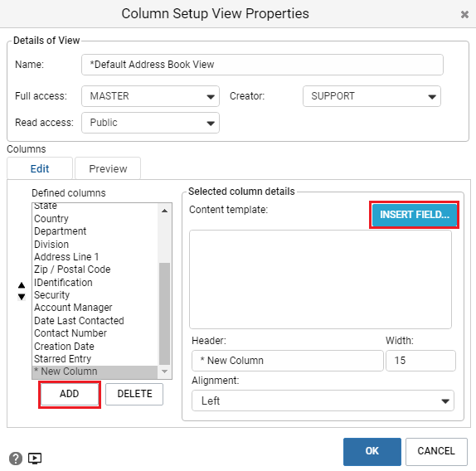Open the Alignment dropdown
476x471 pixels.
(323, 401)
